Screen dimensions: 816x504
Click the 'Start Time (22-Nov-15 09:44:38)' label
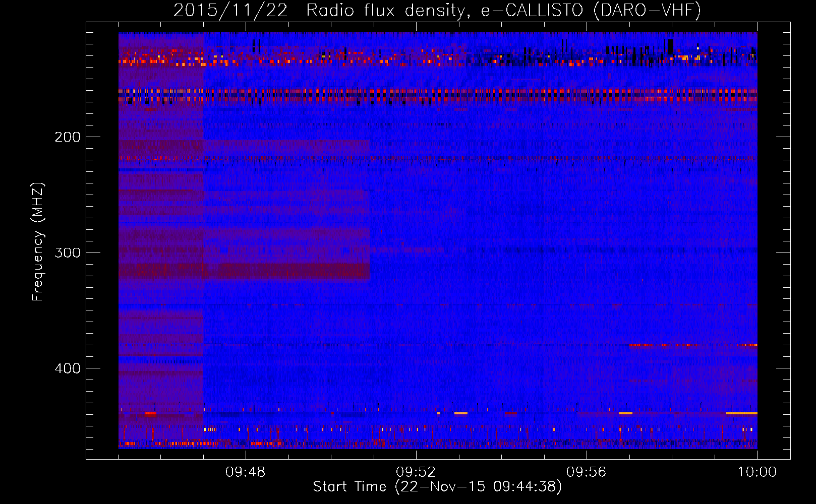point(437,487)
